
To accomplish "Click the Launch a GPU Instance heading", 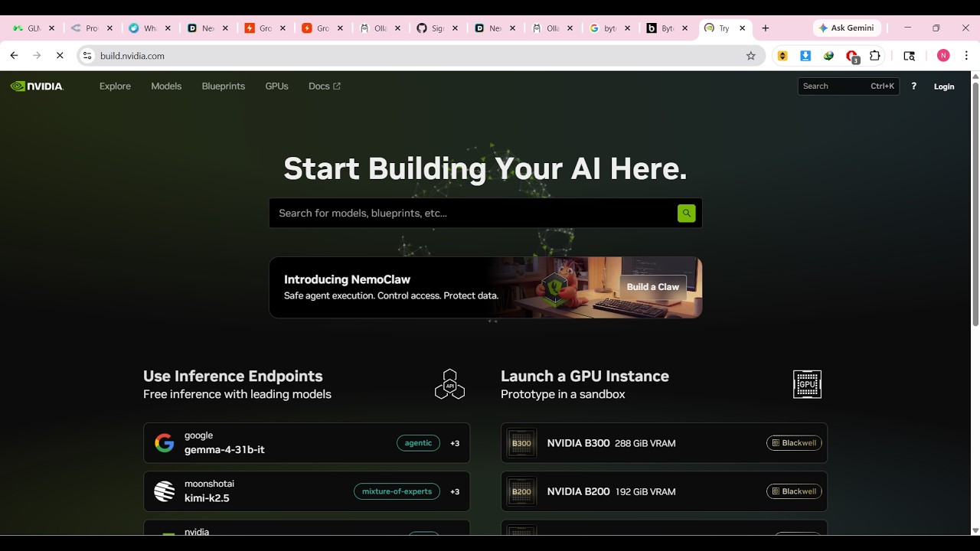I will [x=585, y=376].
